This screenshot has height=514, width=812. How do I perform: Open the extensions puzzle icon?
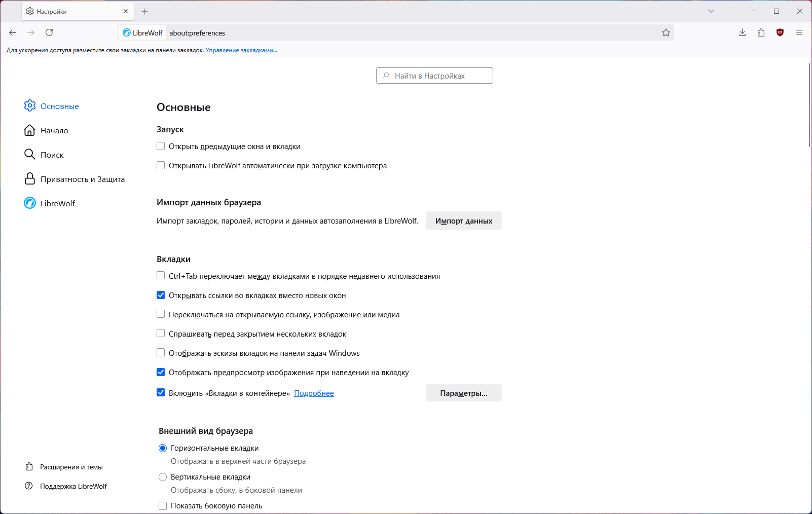[x=761, y=32]
